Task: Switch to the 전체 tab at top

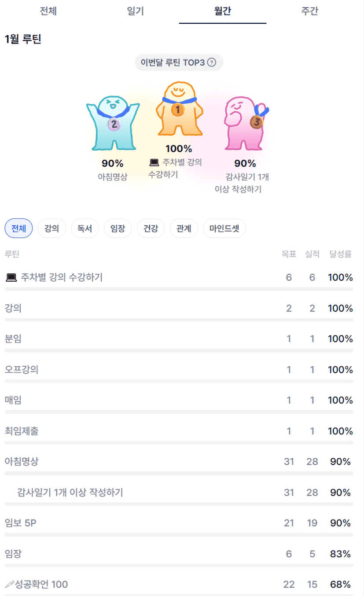Action: pyautogui.click(x=48, y=11)
